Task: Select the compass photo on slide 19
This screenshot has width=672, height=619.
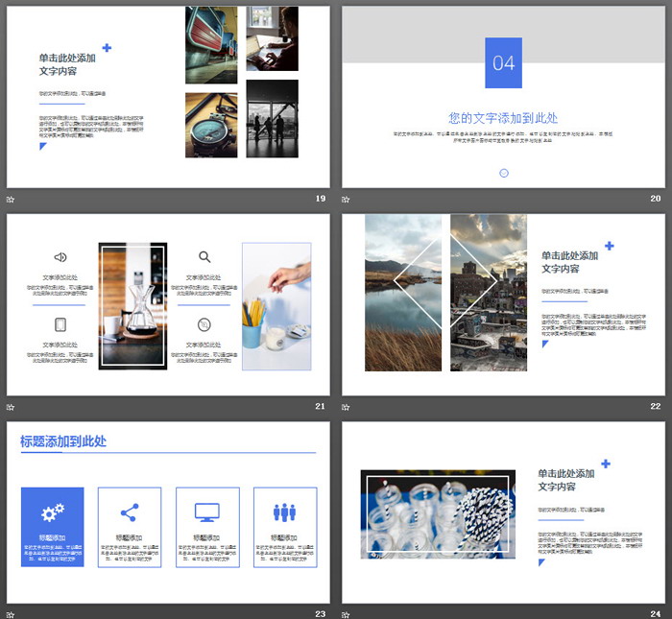Action: 211,125
